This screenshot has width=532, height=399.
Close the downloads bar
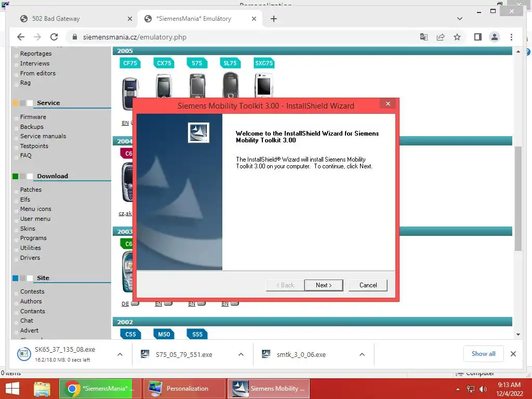(x=513, y=354)
